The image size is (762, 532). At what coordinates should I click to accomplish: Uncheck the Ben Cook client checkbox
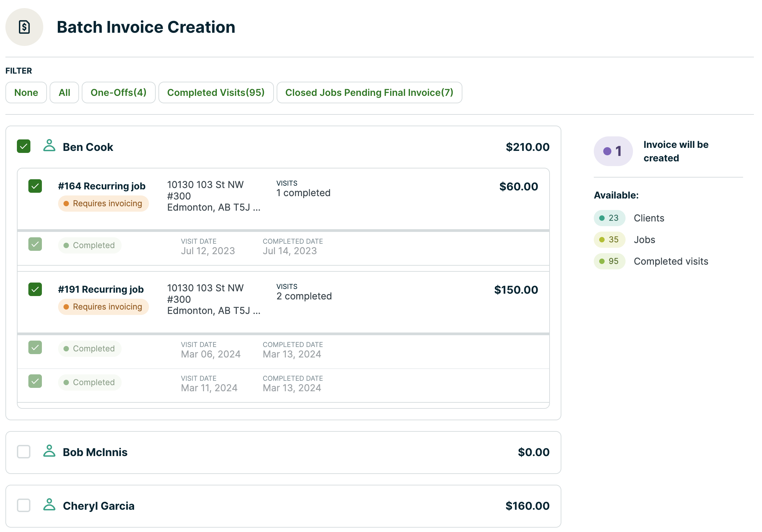point(24,146)
